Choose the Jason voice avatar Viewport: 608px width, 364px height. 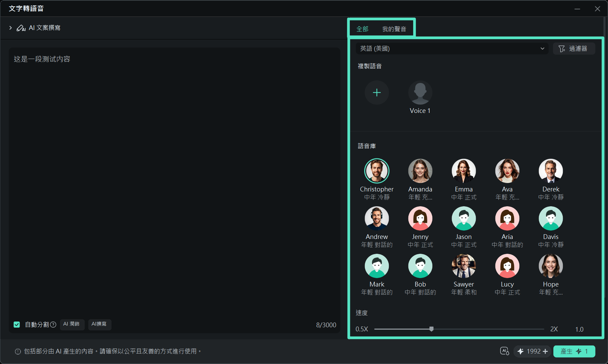[x=464, y=218]
